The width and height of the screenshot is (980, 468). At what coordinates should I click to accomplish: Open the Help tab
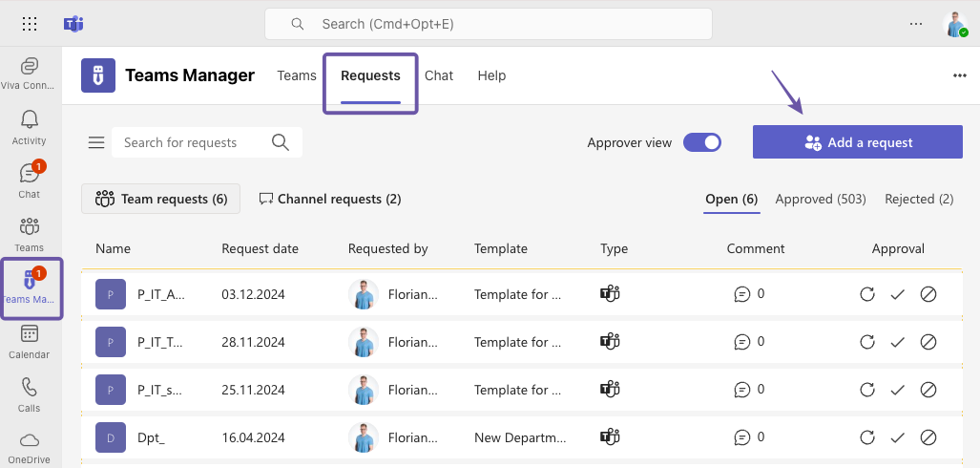click(x=491, y=75)
